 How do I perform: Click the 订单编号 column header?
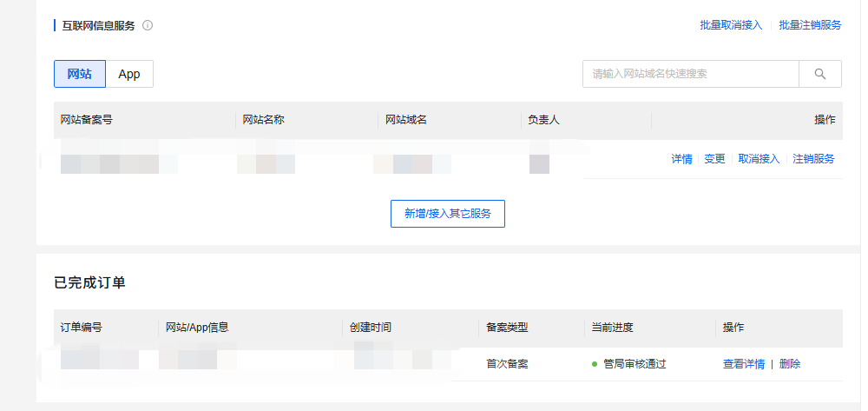pyautogui.click(x=81, y=328)
